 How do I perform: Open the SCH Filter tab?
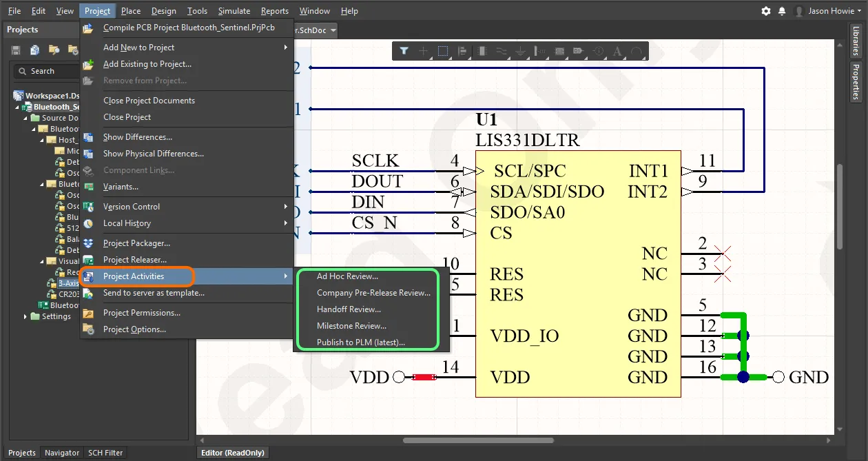tap(105, 453)
